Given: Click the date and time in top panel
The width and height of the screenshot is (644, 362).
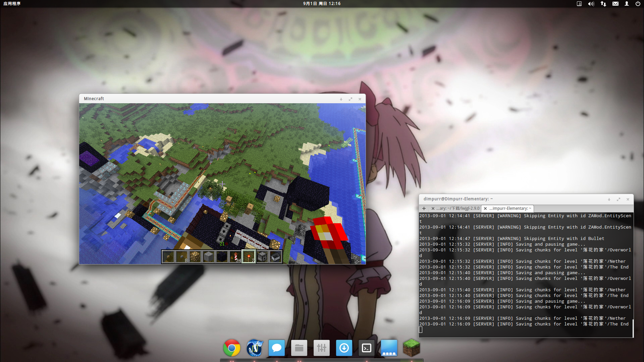Looking at the screenshot, I should pyautogui.click(x=322, y=4).
